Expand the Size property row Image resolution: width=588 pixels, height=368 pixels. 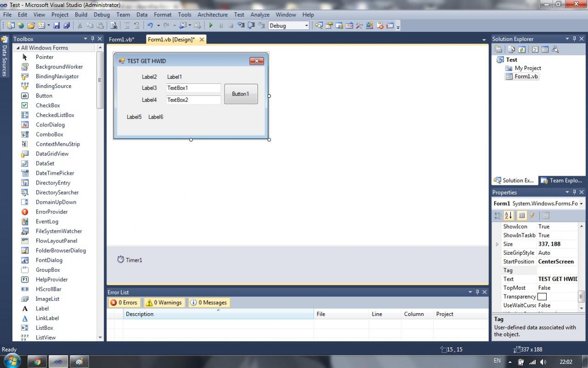coord(497,244)
